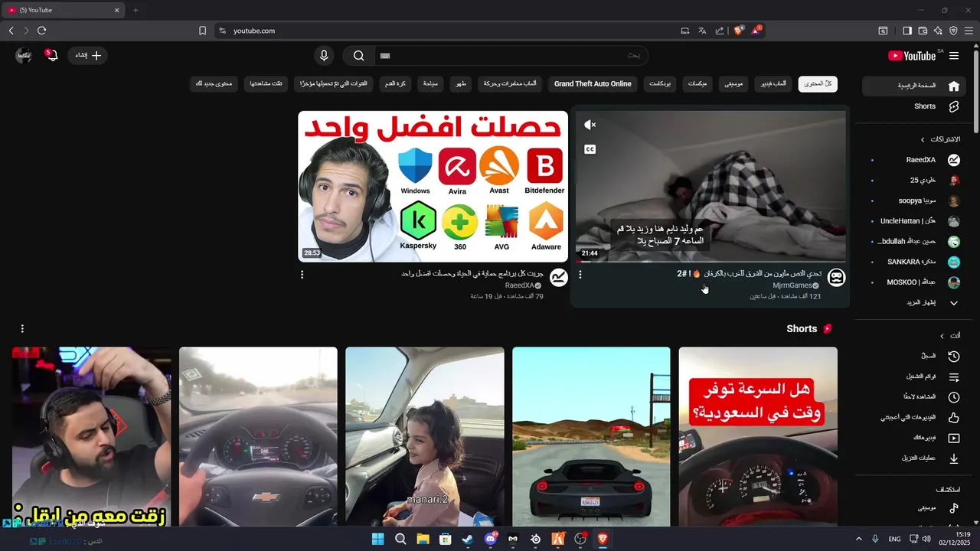Select the 'محتوى جديد لك' chip

[x=214, y=83]
